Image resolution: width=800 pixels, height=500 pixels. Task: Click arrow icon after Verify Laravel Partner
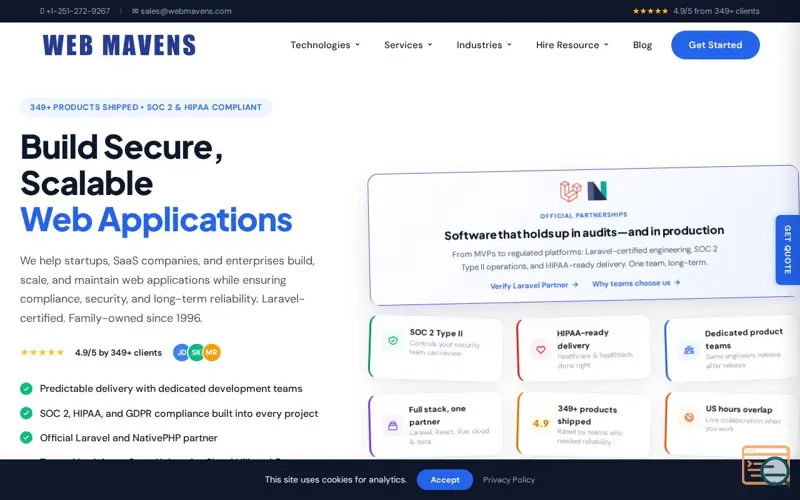pyautogui.click(x=575, y=285)
